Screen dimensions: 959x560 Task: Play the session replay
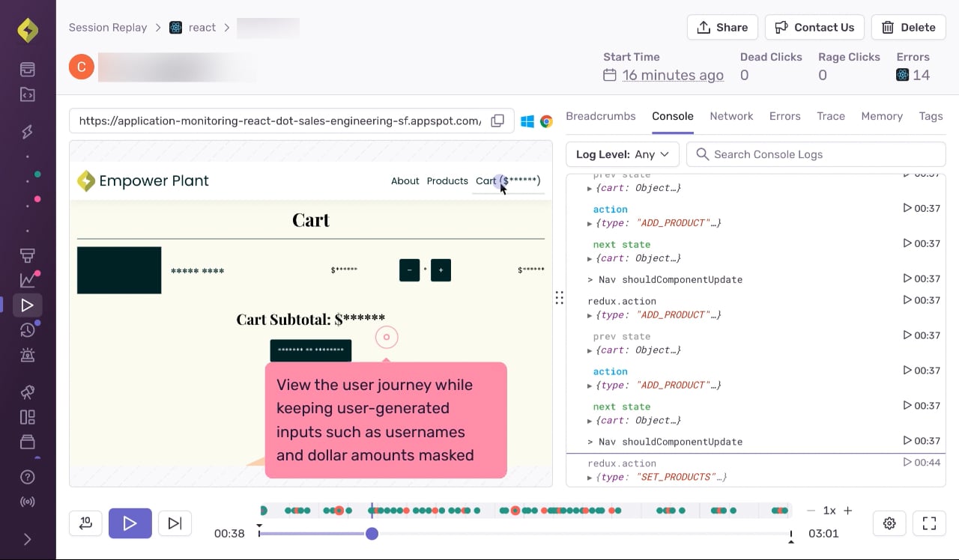click(130, 523)
